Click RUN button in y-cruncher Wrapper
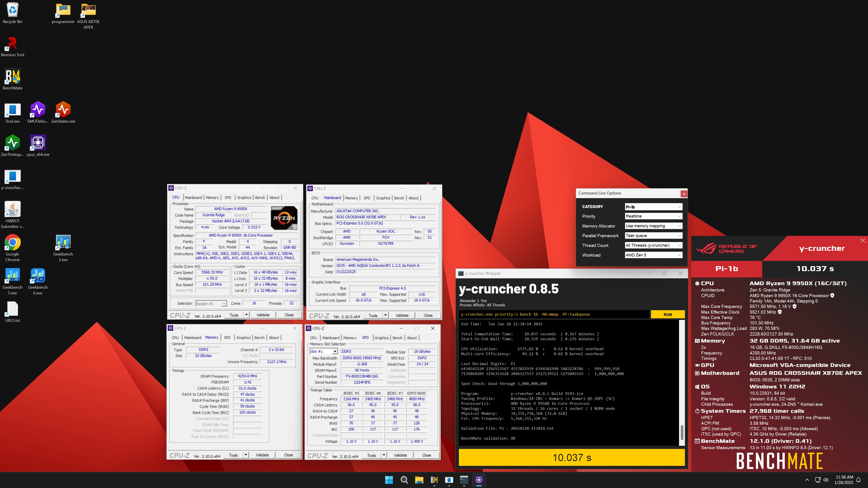 tap(668, 314)
